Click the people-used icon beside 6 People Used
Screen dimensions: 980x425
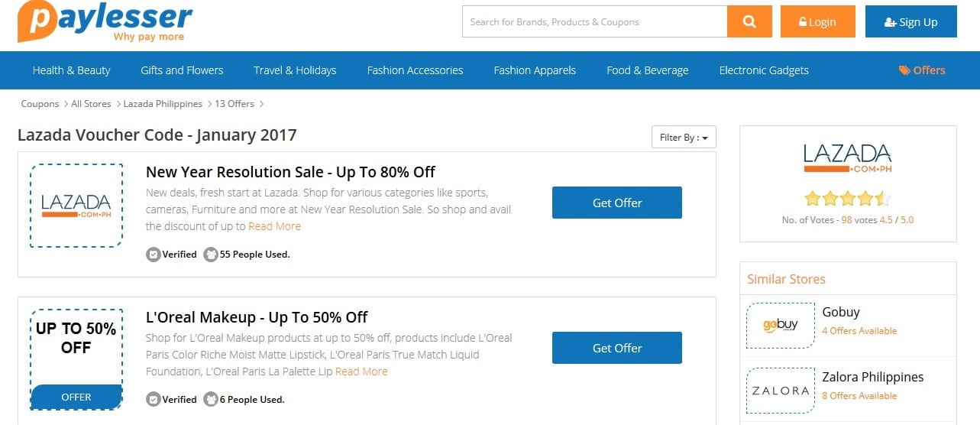click(x=211, y=399)
